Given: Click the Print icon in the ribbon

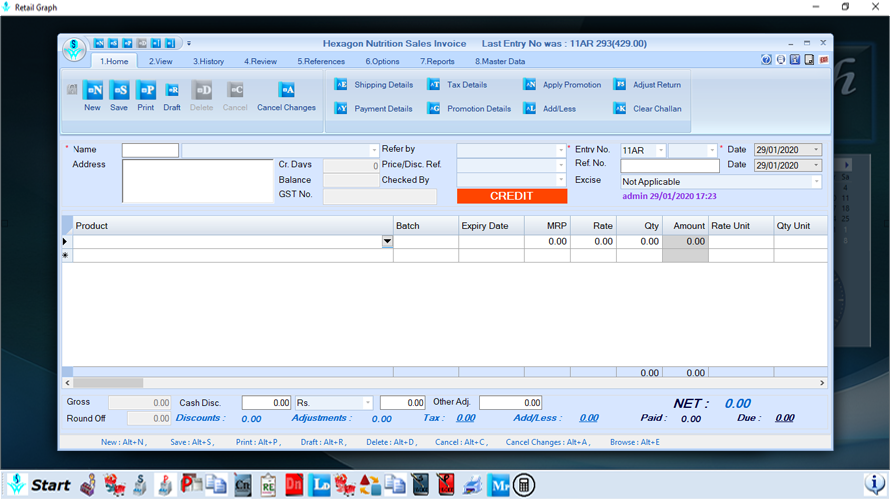Looking at the screenshot, I should pos(146,90).
